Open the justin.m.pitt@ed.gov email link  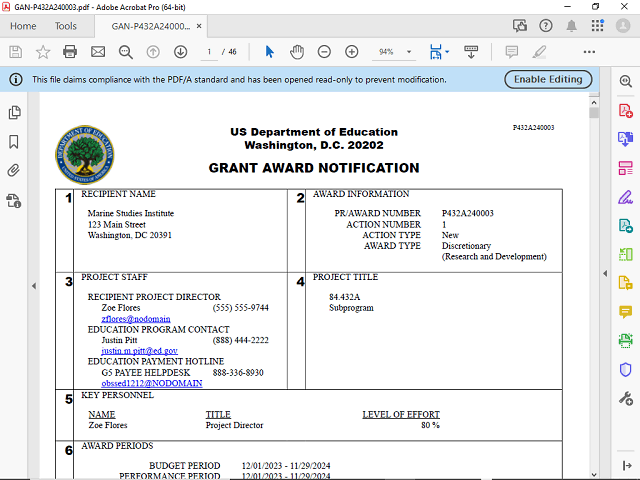pyautogui.click(x=139, y=351)
